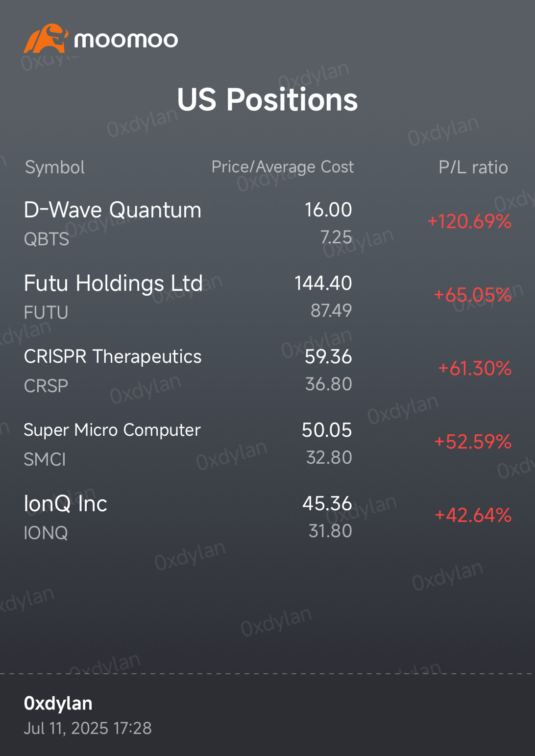Select the US Positions title
Screen dimensions: 535x756
click(267, 99)
